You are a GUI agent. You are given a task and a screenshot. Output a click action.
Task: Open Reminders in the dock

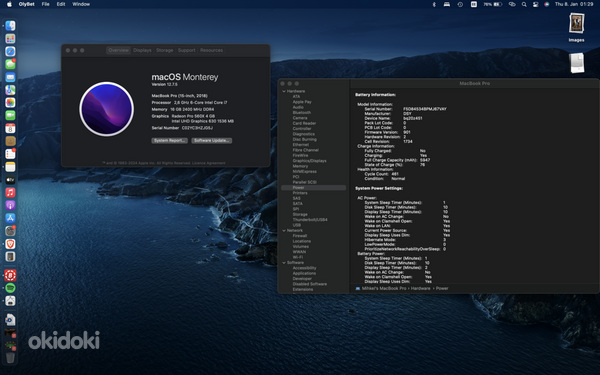click(x=10, y=154)
